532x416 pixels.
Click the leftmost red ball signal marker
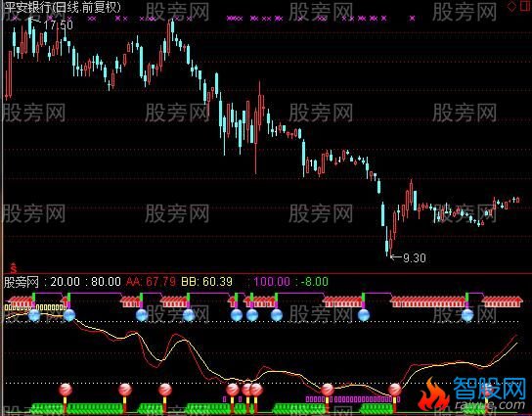coord(66,390)
